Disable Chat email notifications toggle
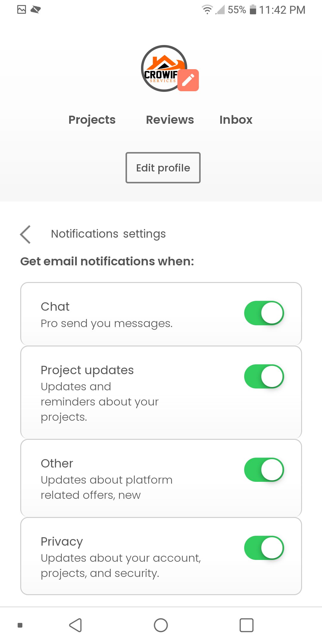The height and width of the screenshot is (644, 322). [x=264, y=313]
